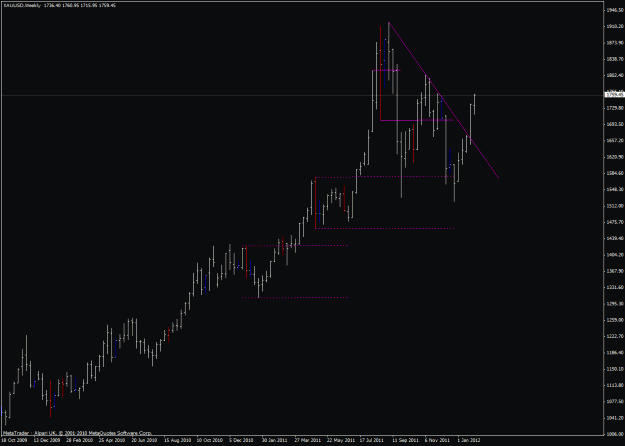The width and height of the screenshot is (625, 446).
Task: Click the 28 Feb 2010 date label
Action: (x=79, y=440)
